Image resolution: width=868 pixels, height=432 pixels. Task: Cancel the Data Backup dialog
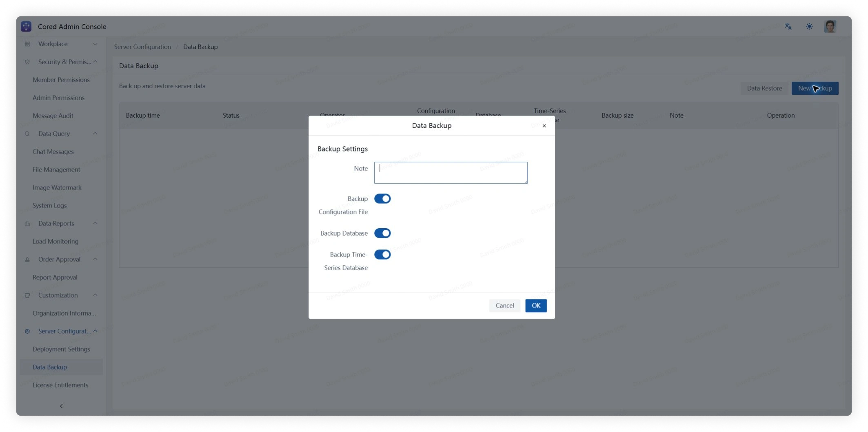click(505, 306)
